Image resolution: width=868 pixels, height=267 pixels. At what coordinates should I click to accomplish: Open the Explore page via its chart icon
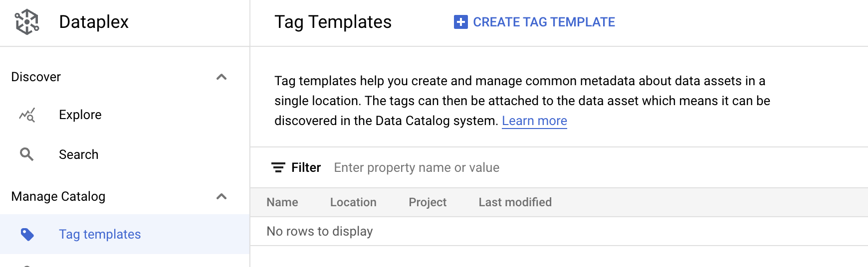click(x=27, y=115)
